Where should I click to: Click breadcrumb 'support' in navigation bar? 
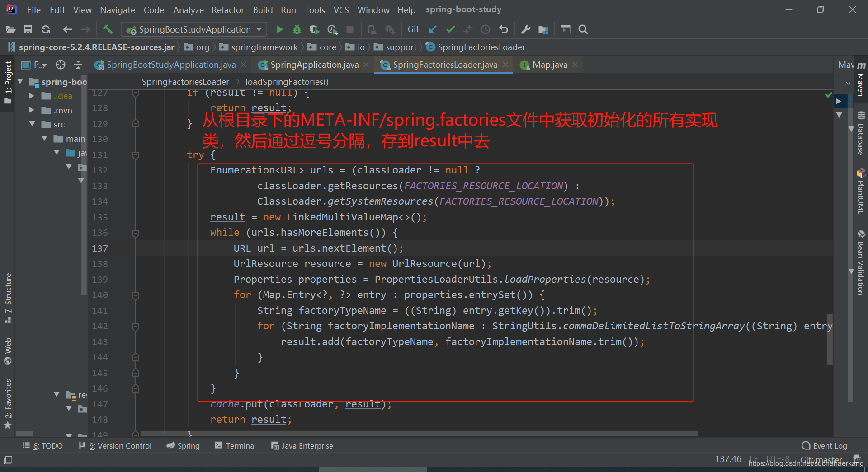(401, 47)
